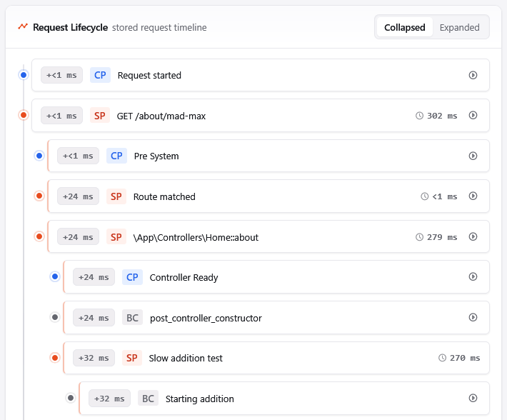This screenshot has width=507, height=420.
Task: Select the Route matched label
Action: pos(164,196)
